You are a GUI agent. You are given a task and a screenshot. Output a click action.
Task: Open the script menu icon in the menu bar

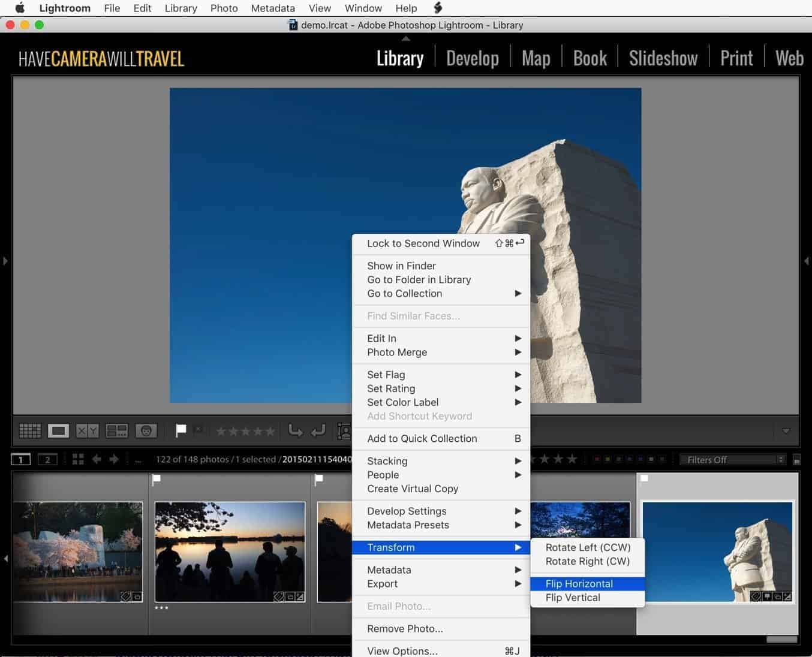[438, 8]
